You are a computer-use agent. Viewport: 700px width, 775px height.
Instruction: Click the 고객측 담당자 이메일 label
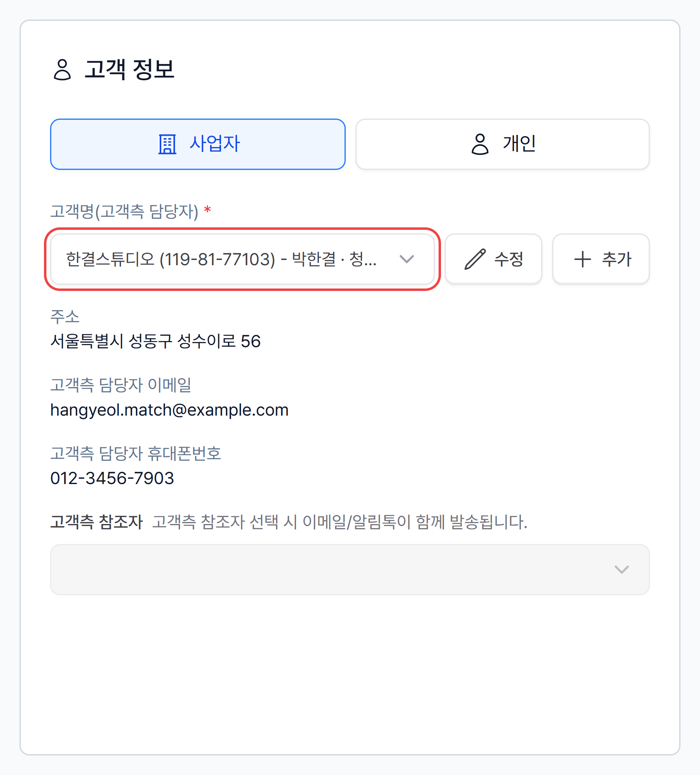pyautogui.click(x=121, y=385)
